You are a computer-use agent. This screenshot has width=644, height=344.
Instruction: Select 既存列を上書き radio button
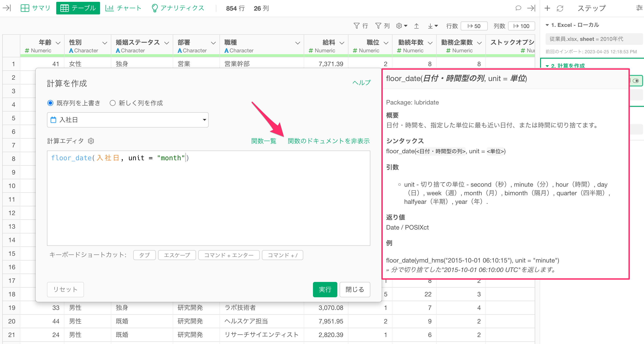tap(50, 103)
